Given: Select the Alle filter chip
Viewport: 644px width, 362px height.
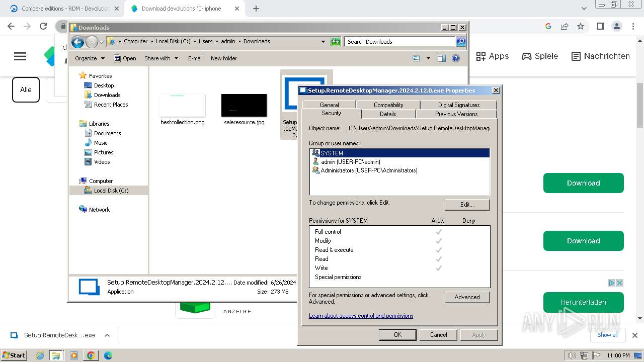Looking at the screenshot, I should tap(26, 89).
